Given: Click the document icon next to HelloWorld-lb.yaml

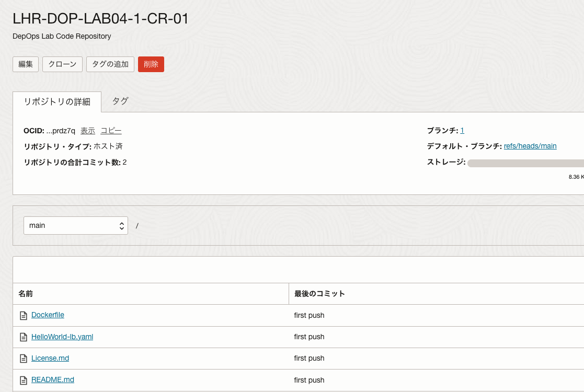Looking at the screenshot, I should 24,337.
